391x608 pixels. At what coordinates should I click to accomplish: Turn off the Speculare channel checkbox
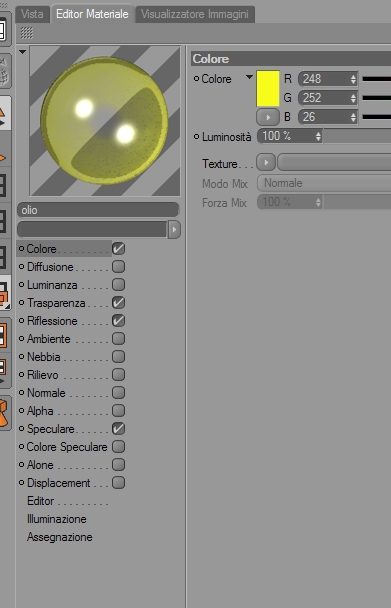point(118,428)
